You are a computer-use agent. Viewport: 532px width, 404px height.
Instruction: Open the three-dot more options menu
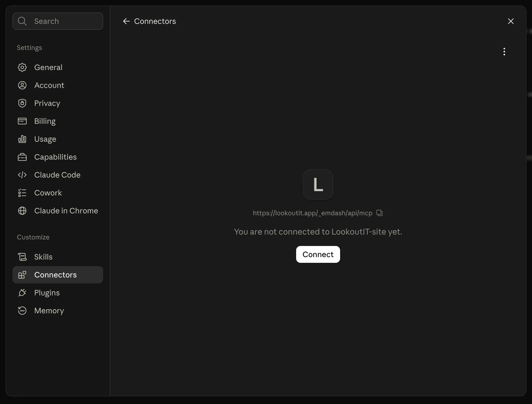point(504,52)
